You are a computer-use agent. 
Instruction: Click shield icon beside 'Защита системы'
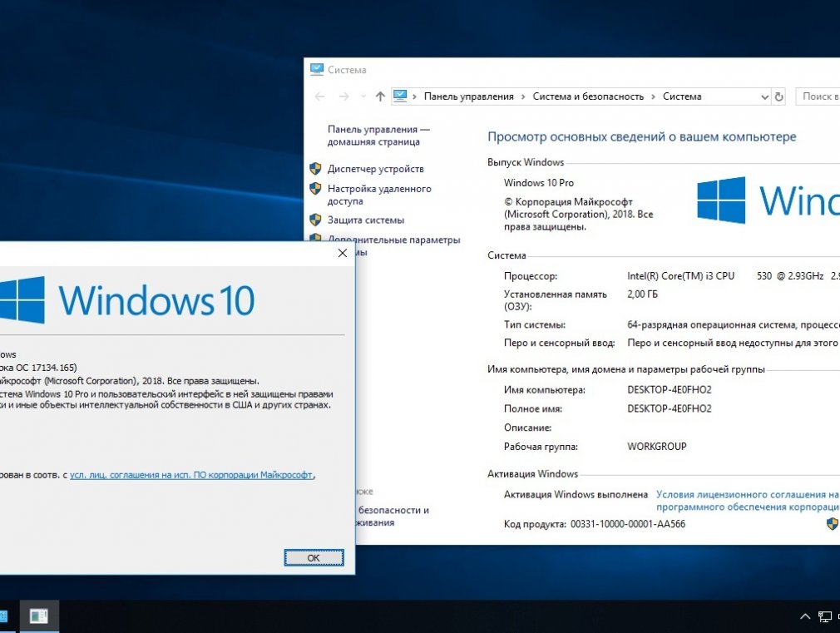[315, 220]
